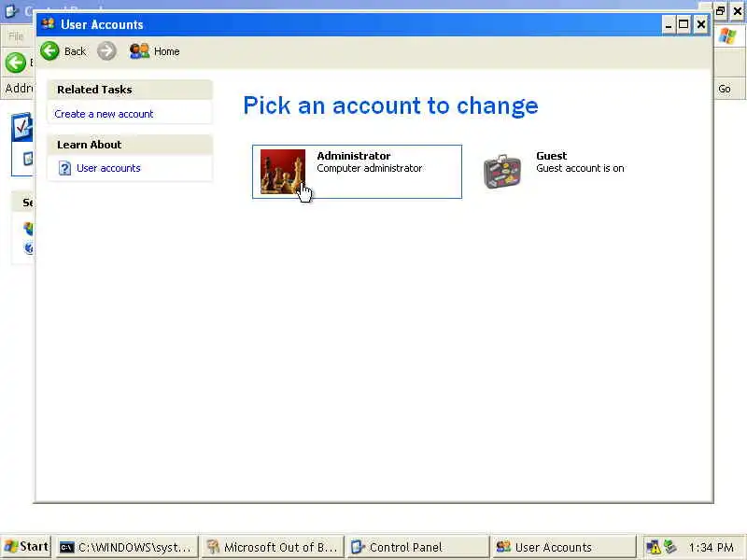747x560 pixels.
Task: Minimize the User Accounts window
Action: 669,24
